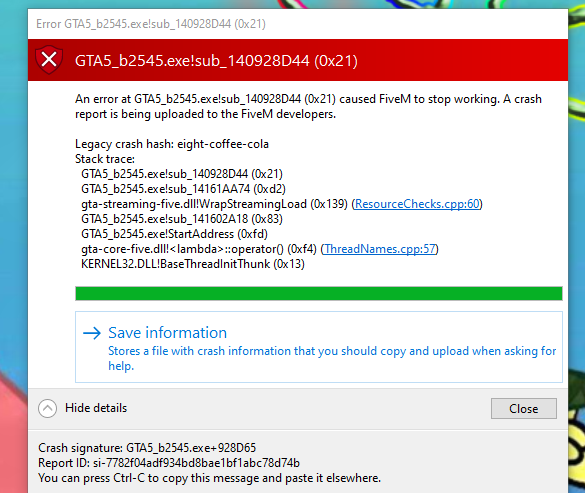585x493 pixels.
Task: Click the dialog title bar error text
Action: (x=151, y=24)
